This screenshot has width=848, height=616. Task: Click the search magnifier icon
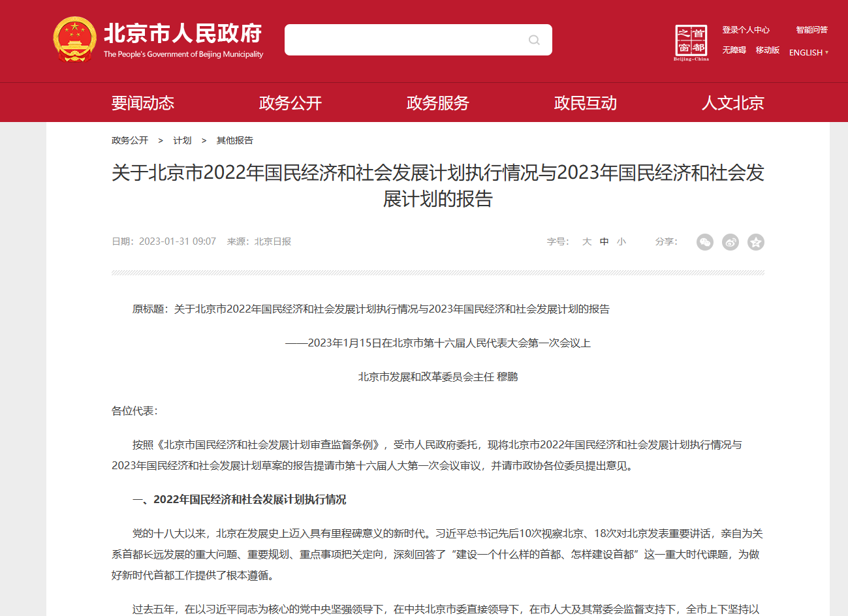pyautogui.click(x=534, y=40)
